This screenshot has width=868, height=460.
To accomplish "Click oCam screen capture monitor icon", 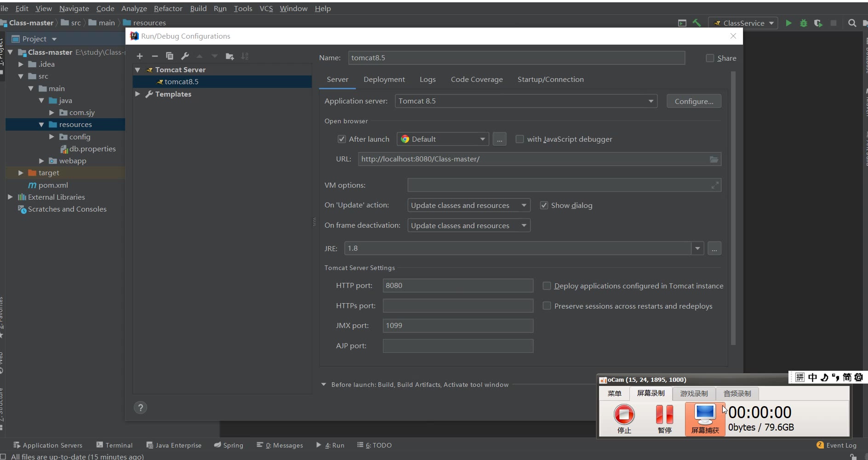I will pyautogui.click(x=705, y=418).
